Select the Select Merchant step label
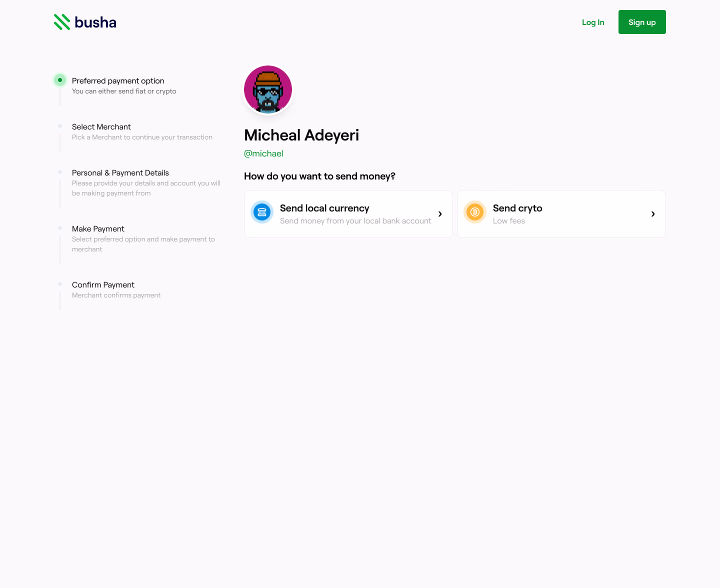The image size is (720, 588). pos(101,126)
